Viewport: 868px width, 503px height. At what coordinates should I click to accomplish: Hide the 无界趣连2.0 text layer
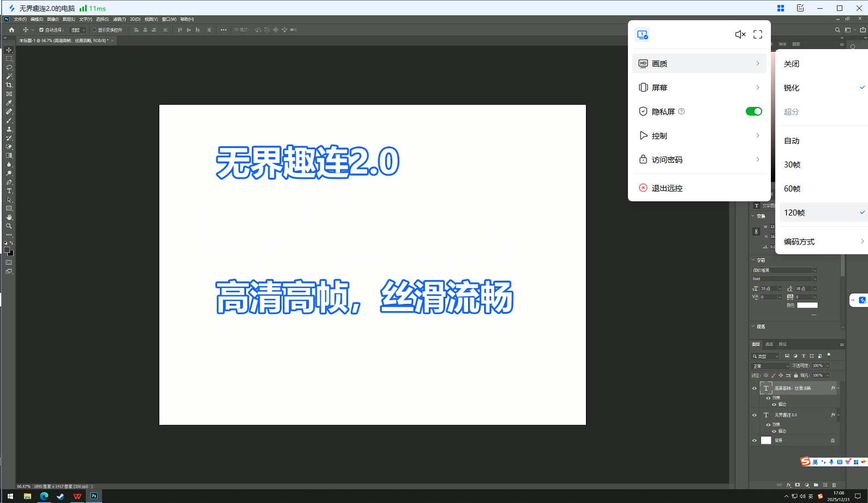point(755,415)
